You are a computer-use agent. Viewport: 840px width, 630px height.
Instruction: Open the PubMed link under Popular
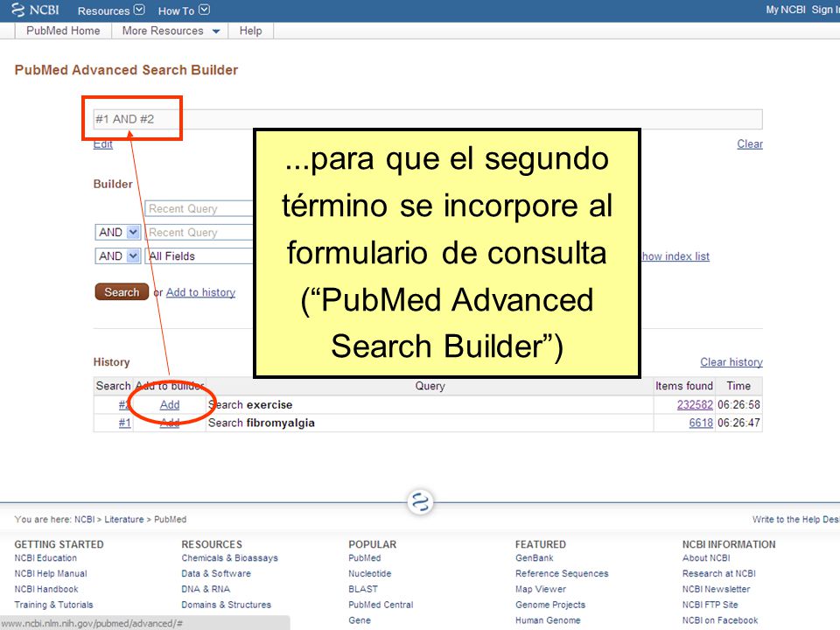pyautogui.click(x=364, y=557)
